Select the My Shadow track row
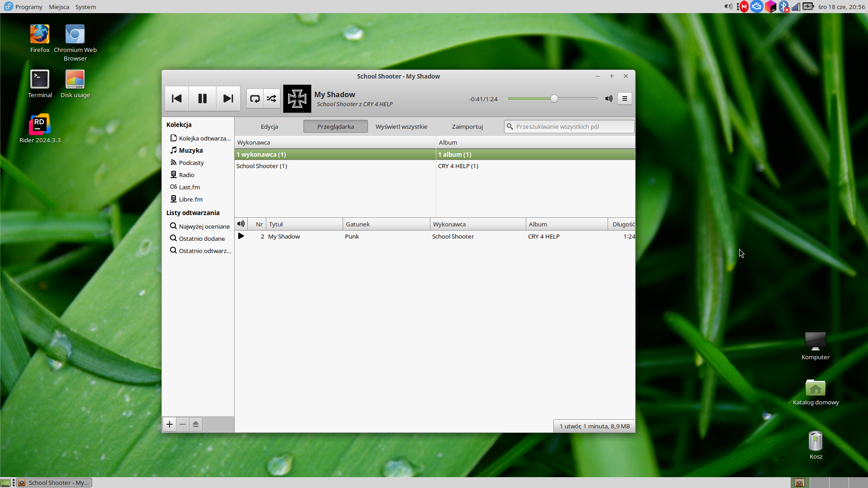This screenshot has height=488, width=868. (435, 236)
